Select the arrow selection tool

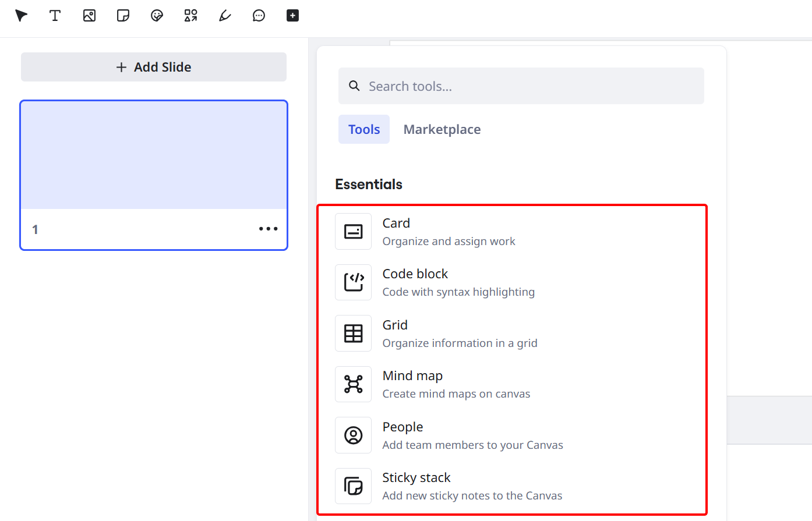tap(20, 16)
